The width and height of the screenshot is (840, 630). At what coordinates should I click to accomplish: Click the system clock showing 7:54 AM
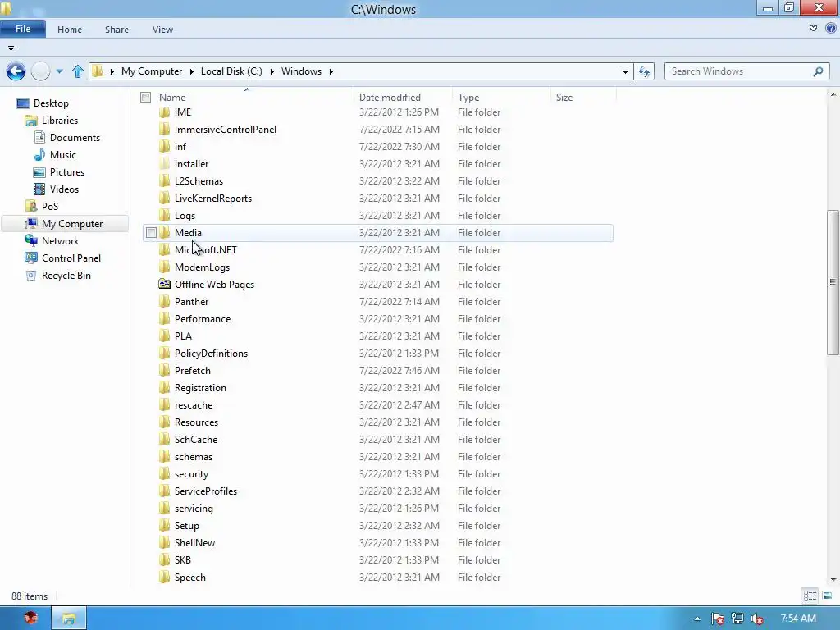coord(798,619)
